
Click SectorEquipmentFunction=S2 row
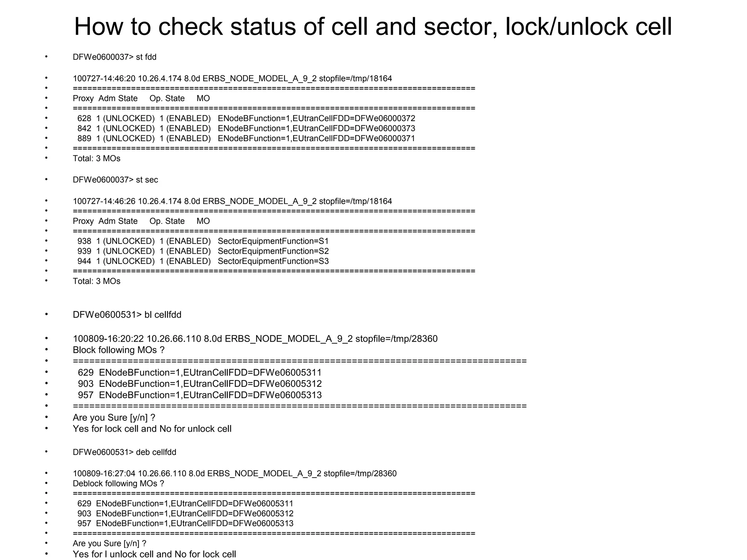(203, 251)
